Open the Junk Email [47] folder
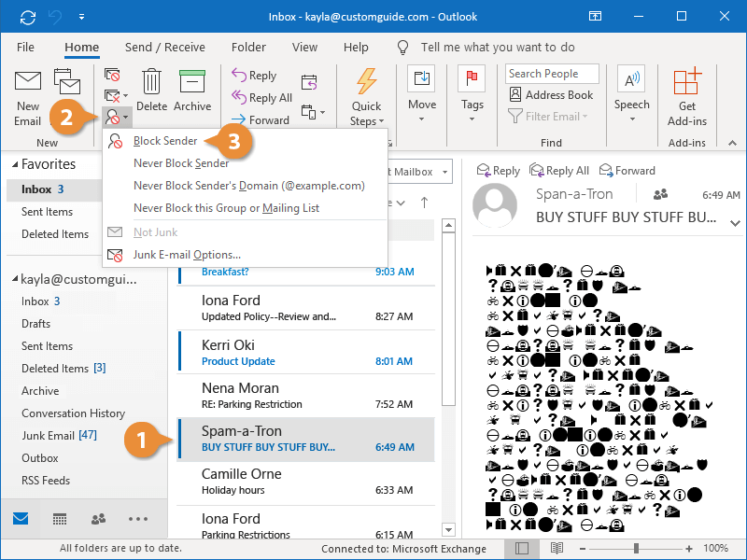The width and height of the screenshot is (747, 560). [x=59, y=435]
